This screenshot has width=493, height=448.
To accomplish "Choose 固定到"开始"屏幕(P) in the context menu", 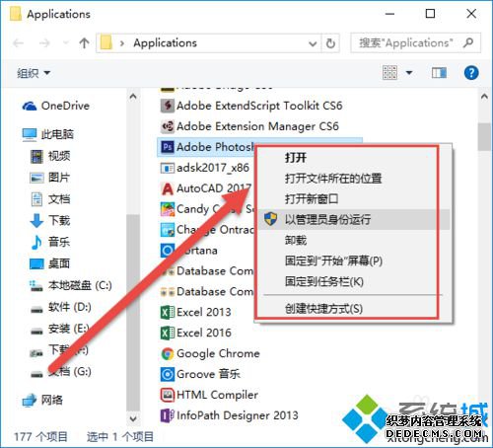I will (x=333, y=261).
